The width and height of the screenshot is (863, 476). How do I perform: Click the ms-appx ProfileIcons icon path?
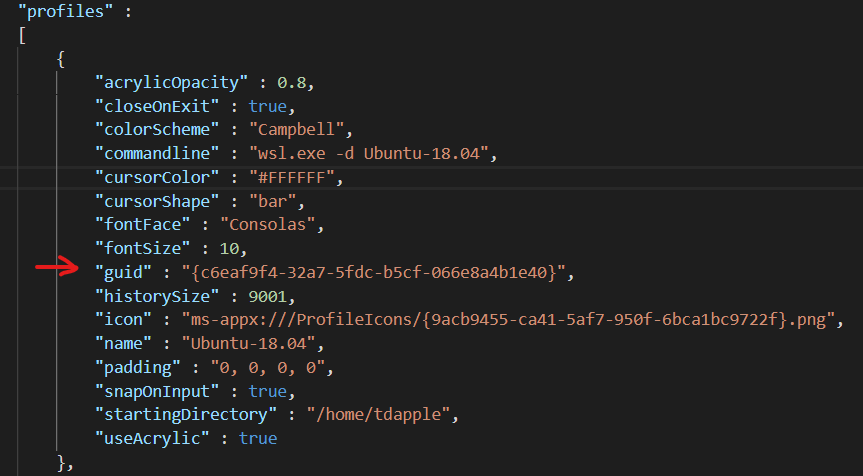[508, 320]
